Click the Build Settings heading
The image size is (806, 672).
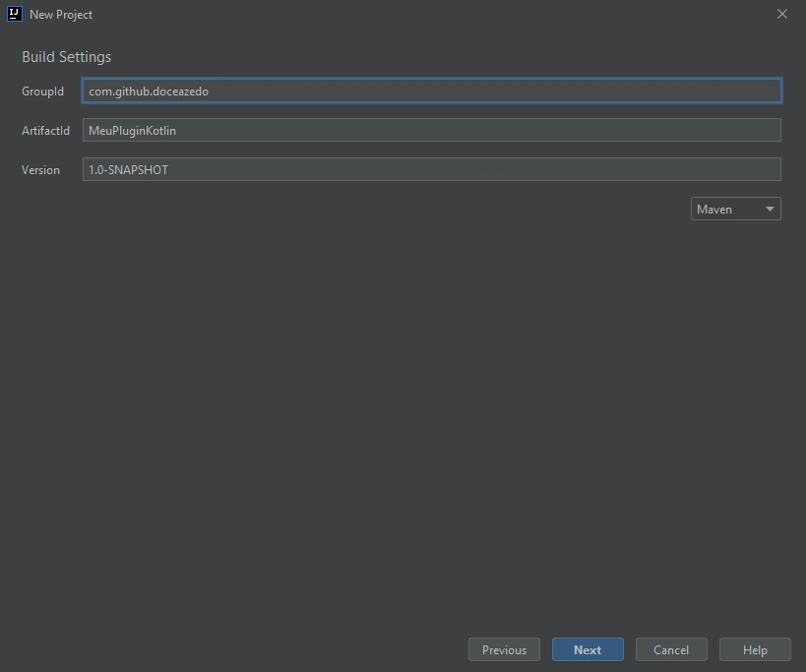(x=67, y=57)
